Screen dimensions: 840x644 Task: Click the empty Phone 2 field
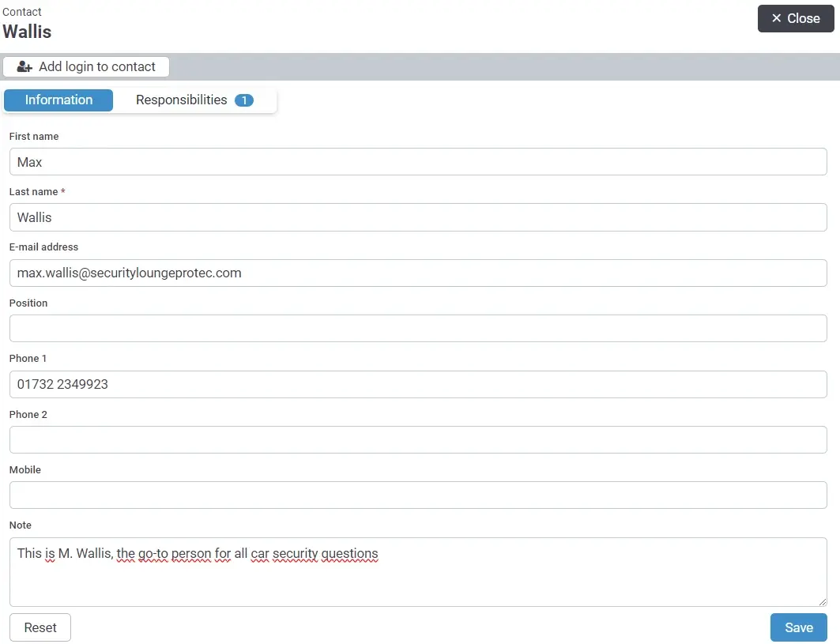coord(417,439)
